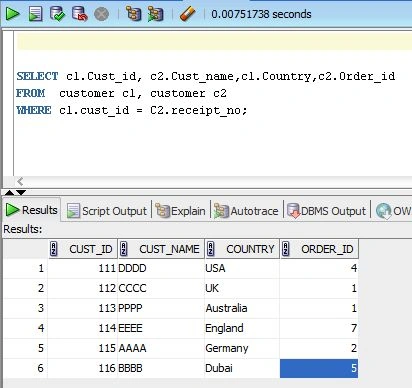The width and height of the screenshot is (412, 388).
Task: Open the Autotrace tab
Action: [246, 211]
